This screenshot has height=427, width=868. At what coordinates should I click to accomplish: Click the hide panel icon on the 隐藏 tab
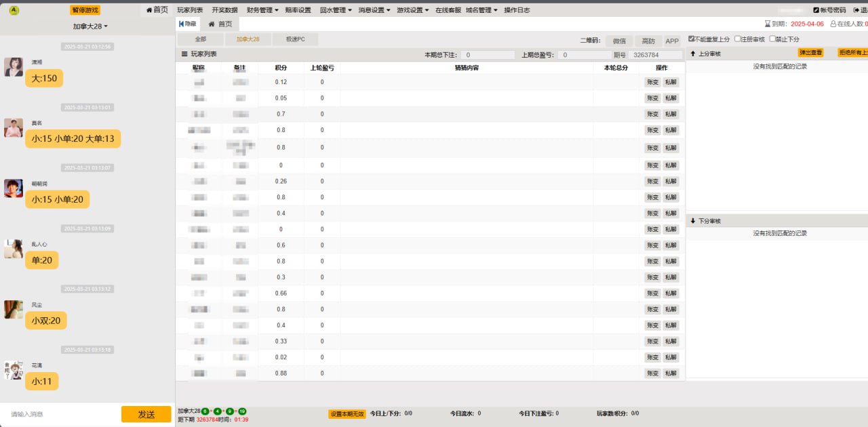tap(181, 24)
